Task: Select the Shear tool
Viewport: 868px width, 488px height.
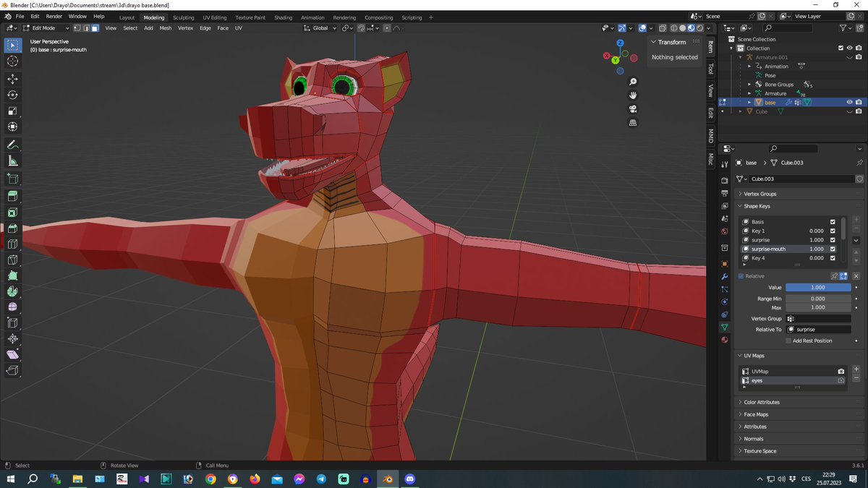Action: [x=12, y=354]
